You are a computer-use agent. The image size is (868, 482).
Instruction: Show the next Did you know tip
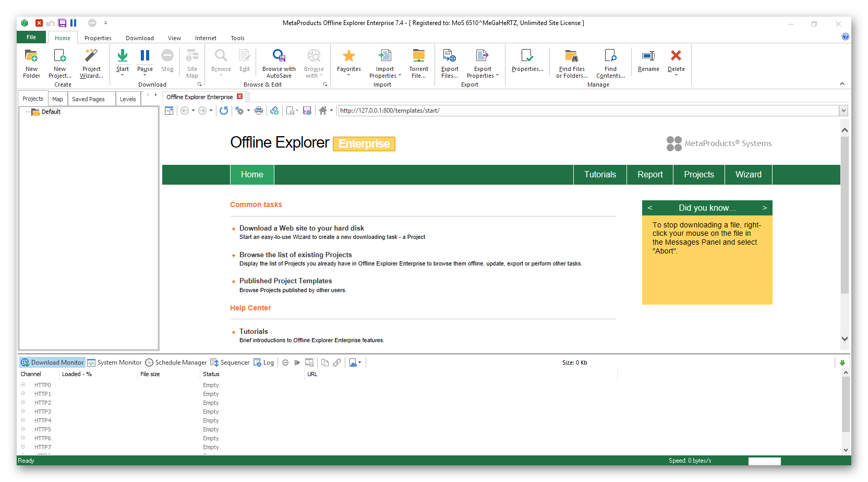pyautogui.click(x=765, y=208)
